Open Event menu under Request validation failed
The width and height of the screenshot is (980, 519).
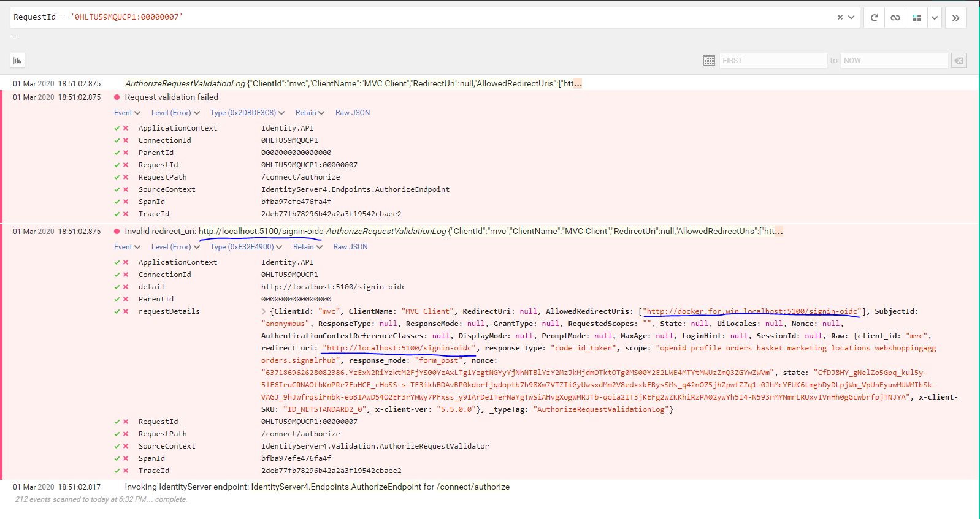pyautogui.click(x=127, y=113)
